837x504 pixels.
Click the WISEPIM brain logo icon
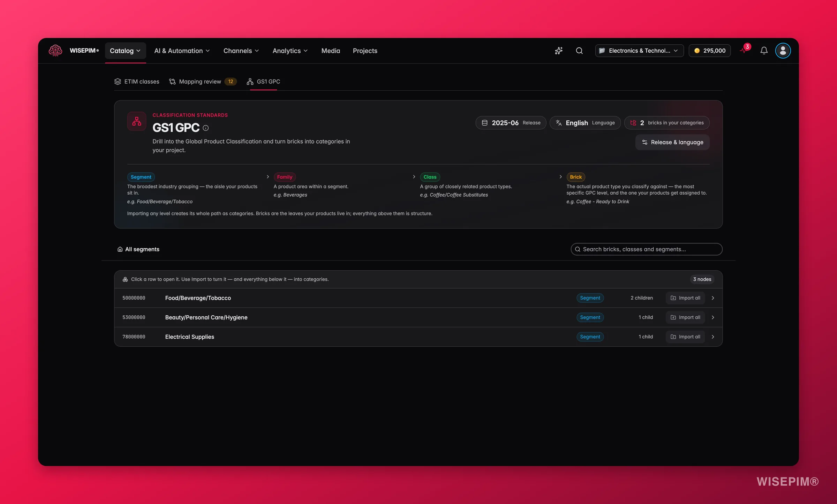coord(55,51)
